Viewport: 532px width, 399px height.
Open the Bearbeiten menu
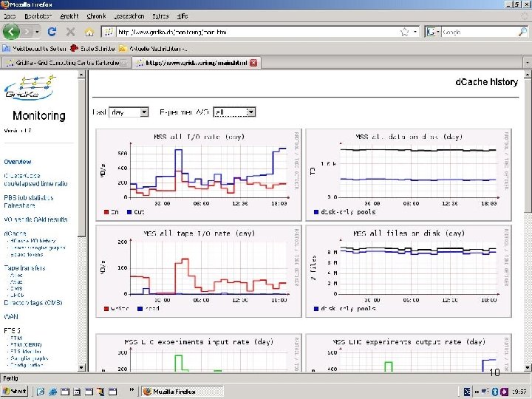[38, 16]
